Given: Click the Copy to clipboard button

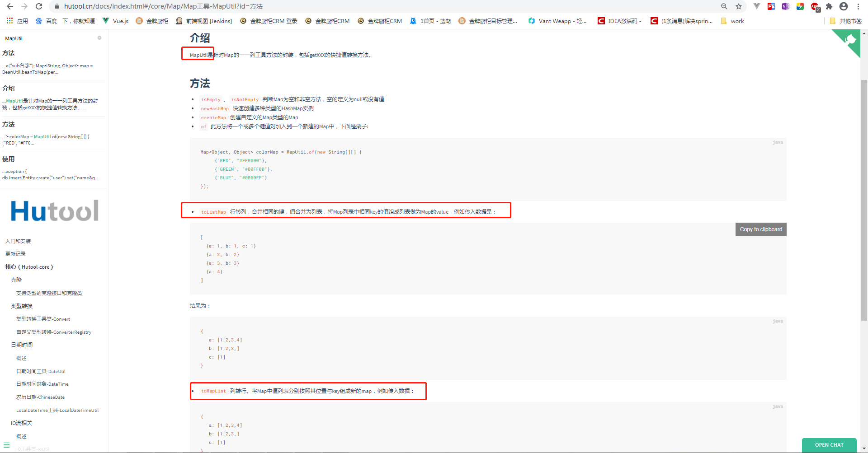Looking at the screenshot, I should [760, 229].
